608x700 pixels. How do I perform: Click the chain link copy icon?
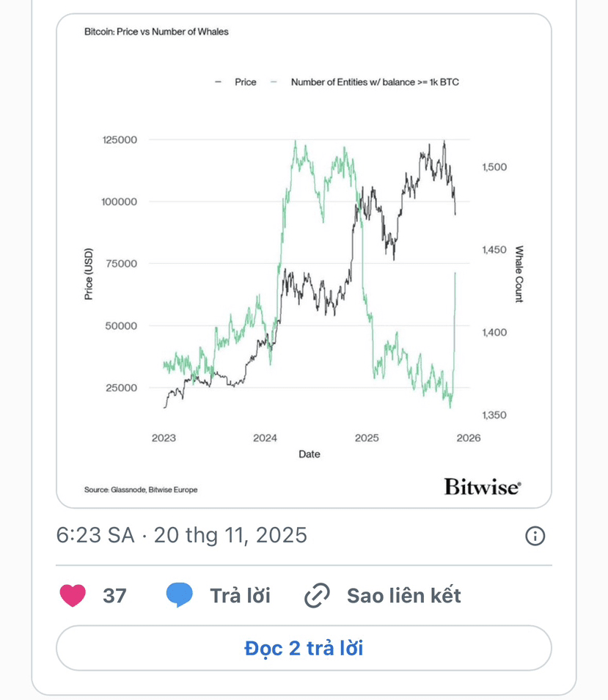pos(317,595)
